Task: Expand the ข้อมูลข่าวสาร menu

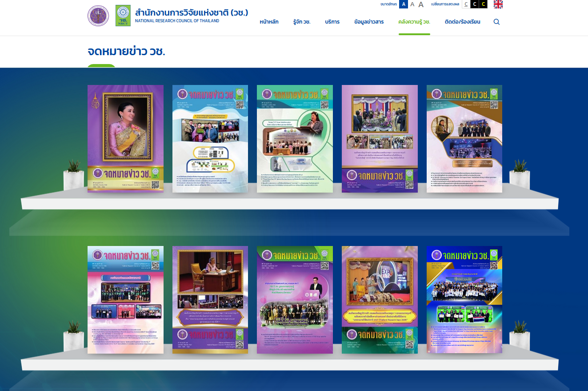Action: pos(369,22)
